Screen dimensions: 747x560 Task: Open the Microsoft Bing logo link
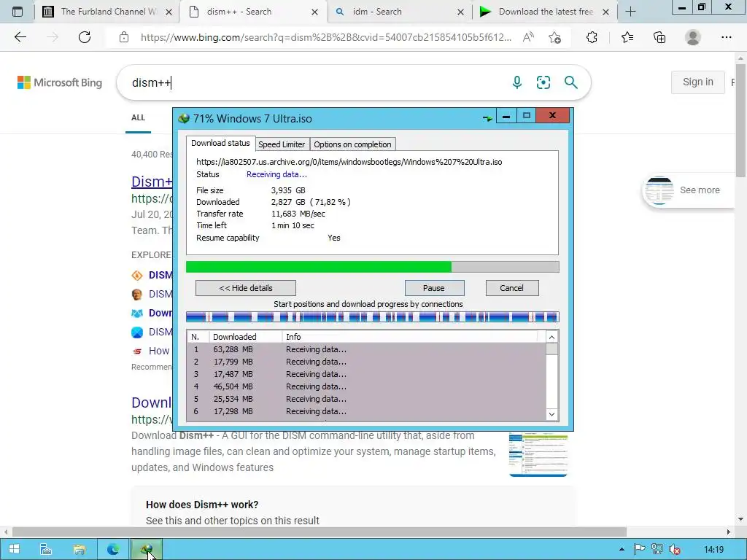coord(60,82)
